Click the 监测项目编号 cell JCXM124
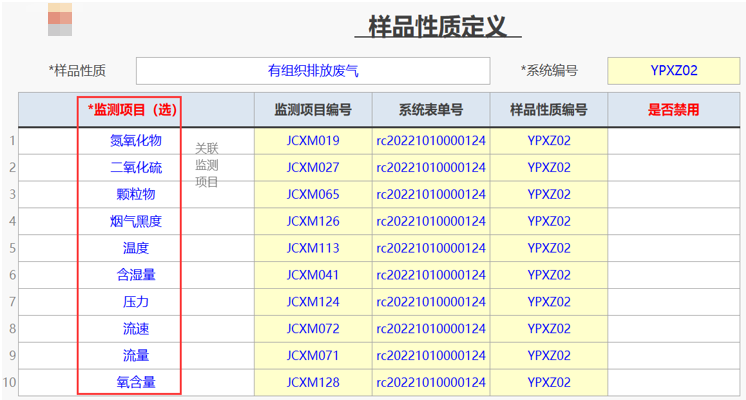 pos(313,301)
